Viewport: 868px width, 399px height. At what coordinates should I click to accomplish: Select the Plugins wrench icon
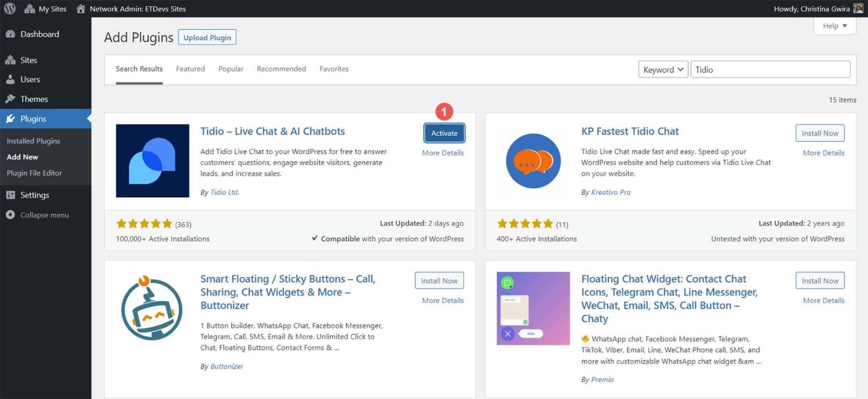[11, 119]
